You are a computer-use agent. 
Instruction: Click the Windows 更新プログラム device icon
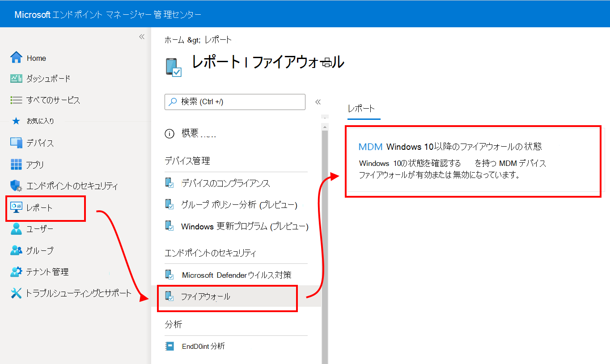click(x=169, y=226)
